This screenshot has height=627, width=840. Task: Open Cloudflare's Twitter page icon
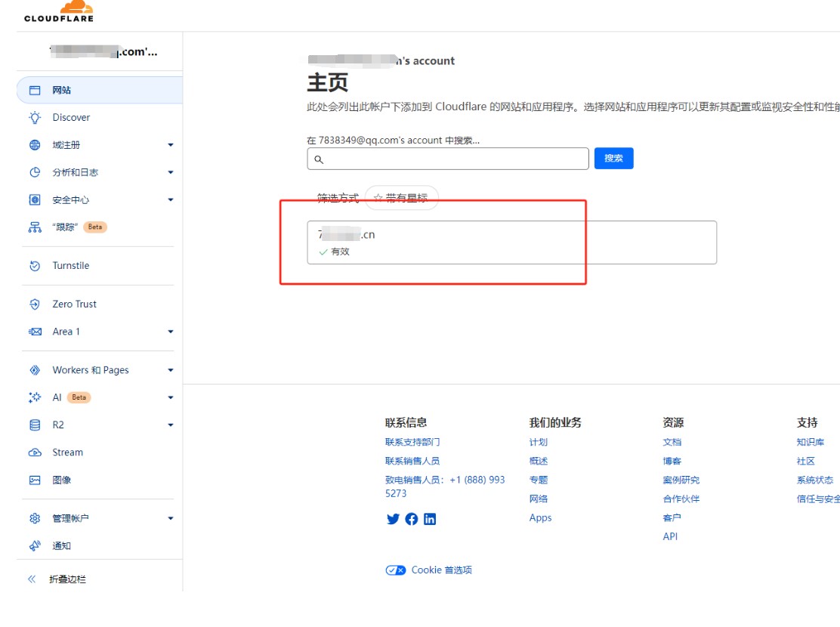click(x=393, y=519)
